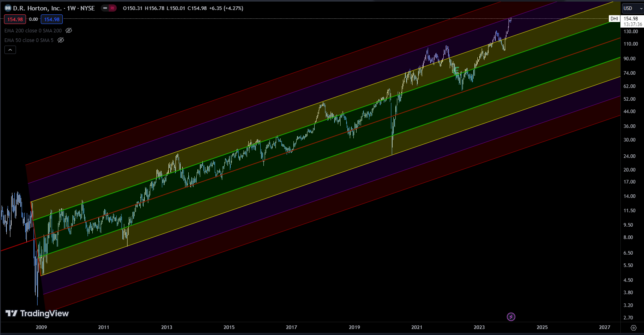Screen dimensions: 644x335
Task: Click the 62.00 price scale label
Action: point(630,86)
